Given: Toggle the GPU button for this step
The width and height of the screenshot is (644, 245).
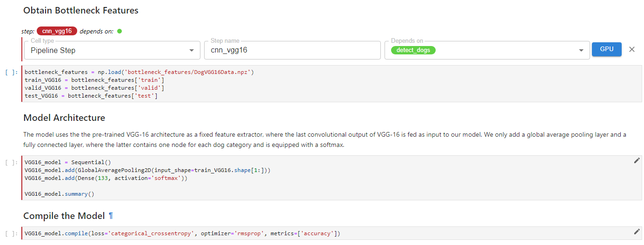Looking at the screenshot, I should [606, 49].
